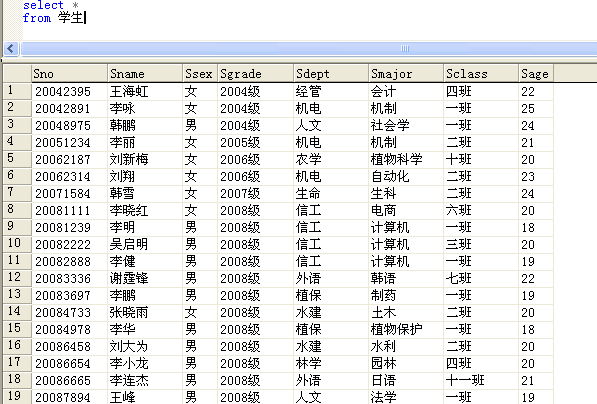Click the cell containing 20062187
The height and width of the screenshot is (404, 597).
(69, 159)
